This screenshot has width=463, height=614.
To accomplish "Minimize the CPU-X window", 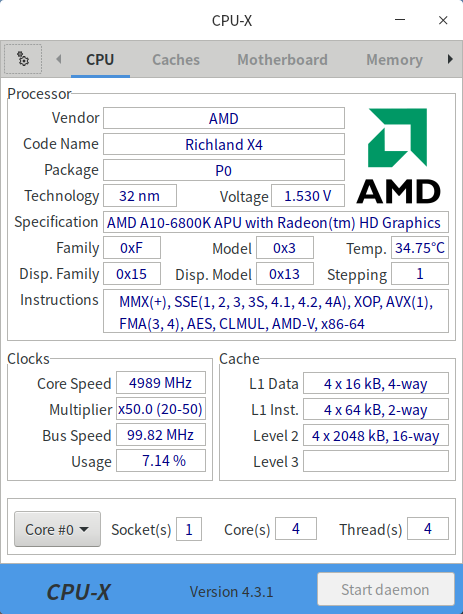I will [x=400, y=20].
